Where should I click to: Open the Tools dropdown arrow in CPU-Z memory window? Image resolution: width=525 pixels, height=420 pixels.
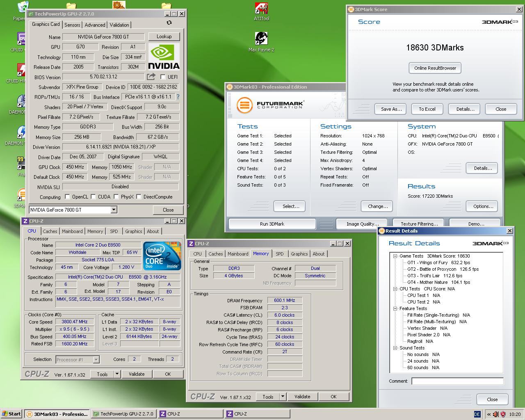[282, 397]
